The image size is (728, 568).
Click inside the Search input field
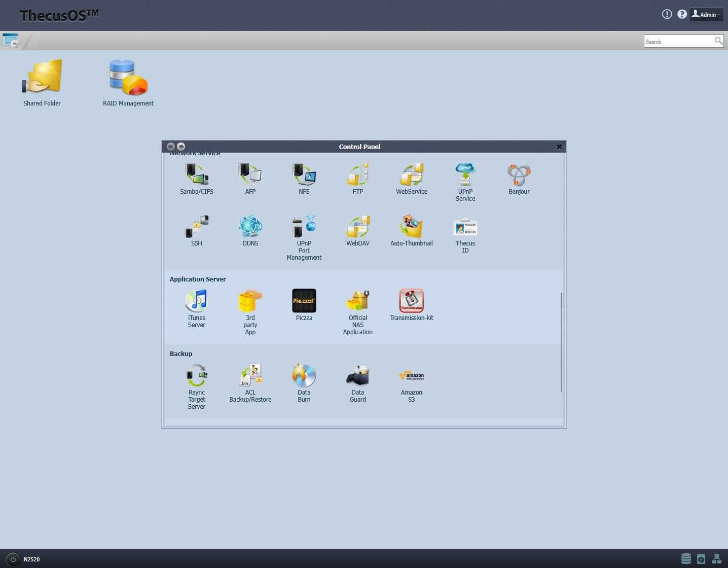click(678, 42)
